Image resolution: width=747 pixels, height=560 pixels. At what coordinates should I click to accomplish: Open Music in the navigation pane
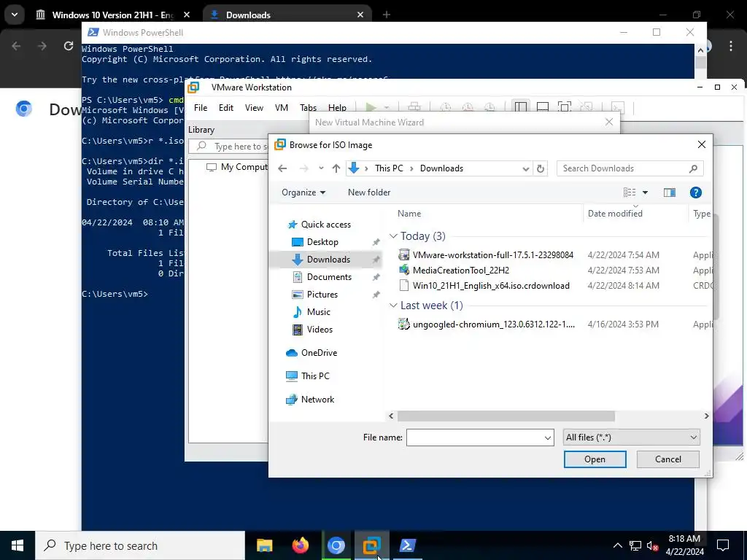[318, 312]
